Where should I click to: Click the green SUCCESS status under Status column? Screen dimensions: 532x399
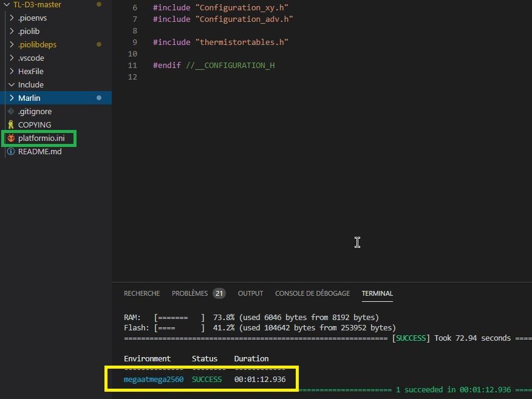tap(206, 380)
